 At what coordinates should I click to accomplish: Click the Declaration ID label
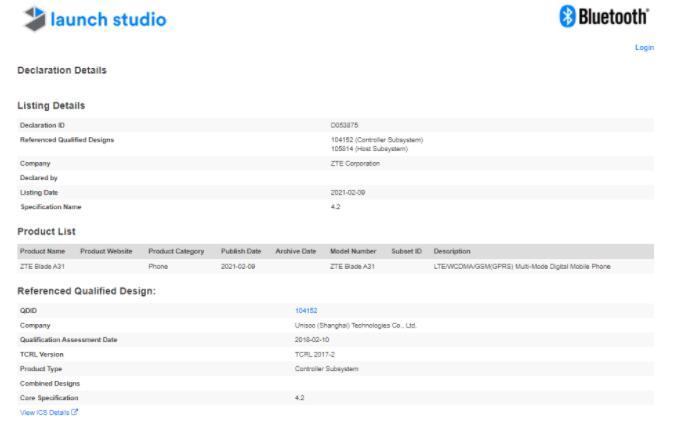click(42, 125)
